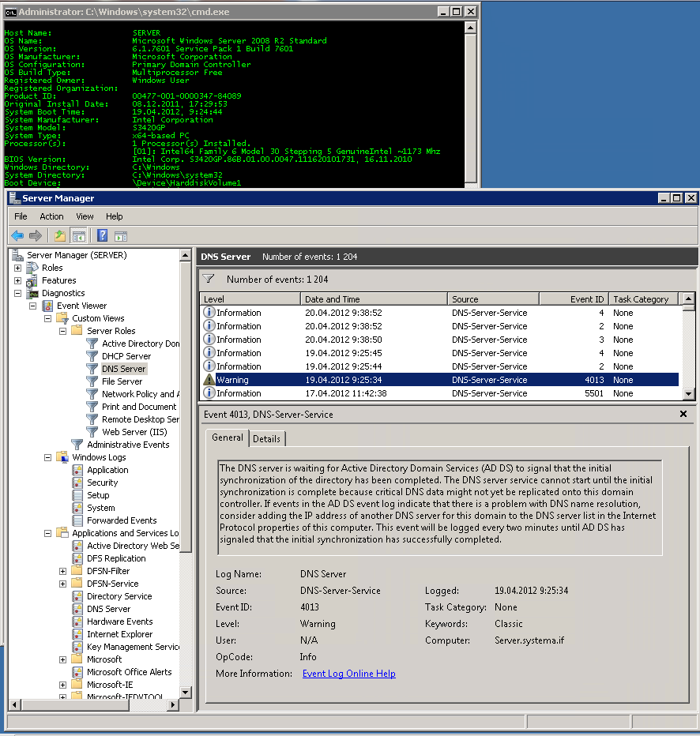Click the DHCP Server filter icon
The image size is (700, 736).
click(x=92, y=356)
